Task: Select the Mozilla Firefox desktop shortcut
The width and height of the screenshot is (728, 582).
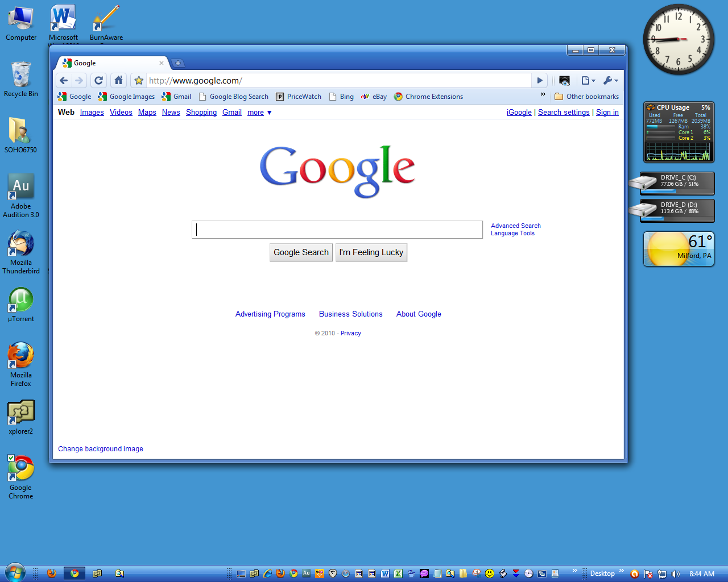Action: [21, 364]
